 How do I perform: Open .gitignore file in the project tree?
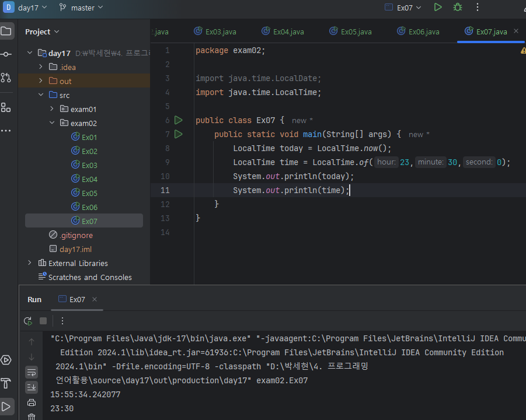[x=76, y=235]
